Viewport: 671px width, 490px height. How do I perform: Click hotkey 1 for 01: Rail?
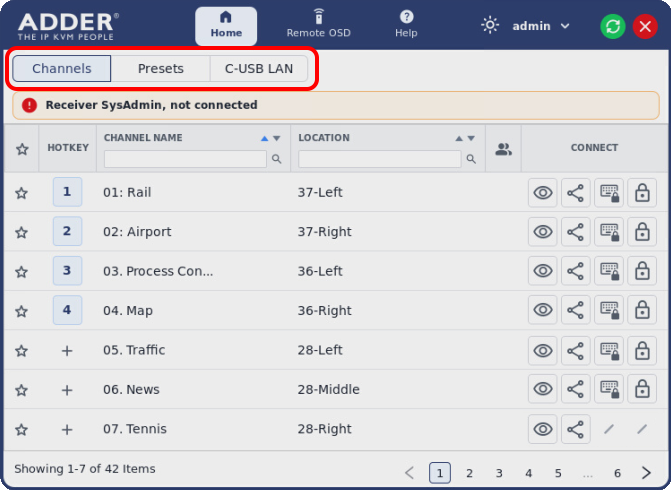point(67,192)
